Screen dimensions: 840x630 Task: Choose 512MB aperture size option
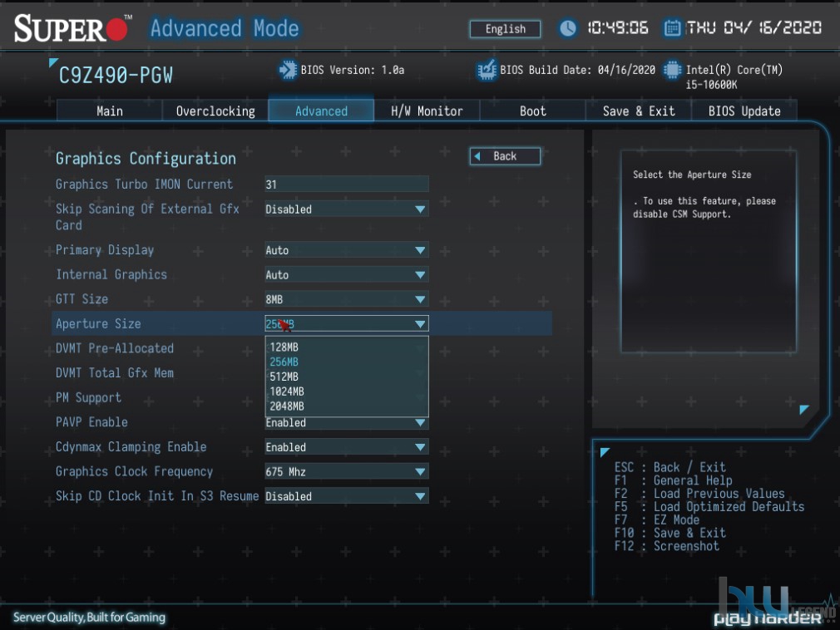(347, 377)
